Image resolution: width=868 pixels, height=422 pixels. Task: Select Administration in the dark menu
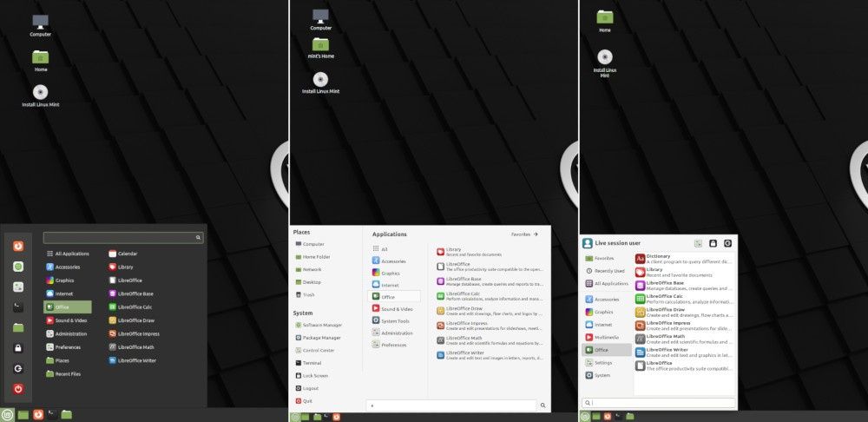pos(68,334)
